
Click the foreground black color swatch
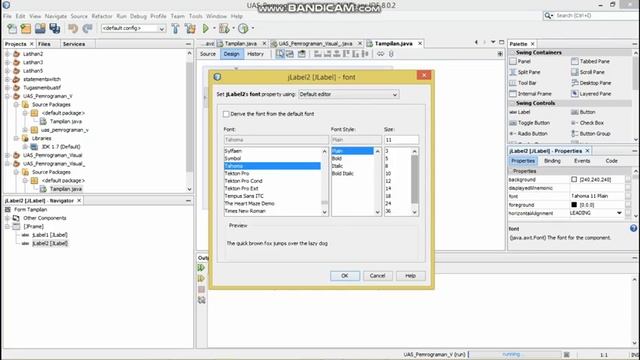pos(574,205)
